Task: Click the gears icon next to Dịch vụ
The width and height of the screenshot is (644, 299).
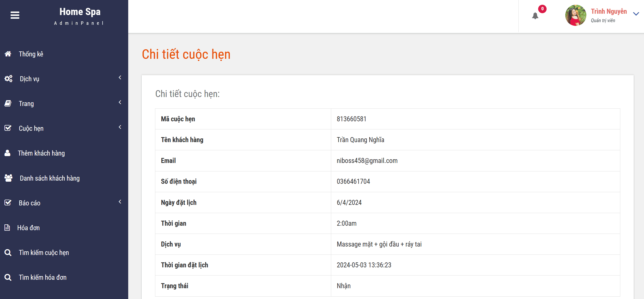Action: click(x=8, y=79)
